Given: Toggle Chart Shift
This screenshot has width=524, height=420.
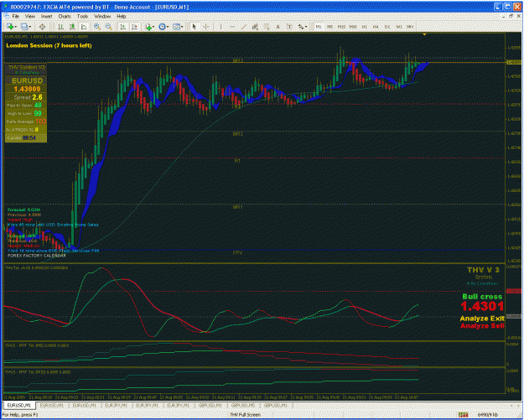Looking at the screenshot, I should coord(135,27).
